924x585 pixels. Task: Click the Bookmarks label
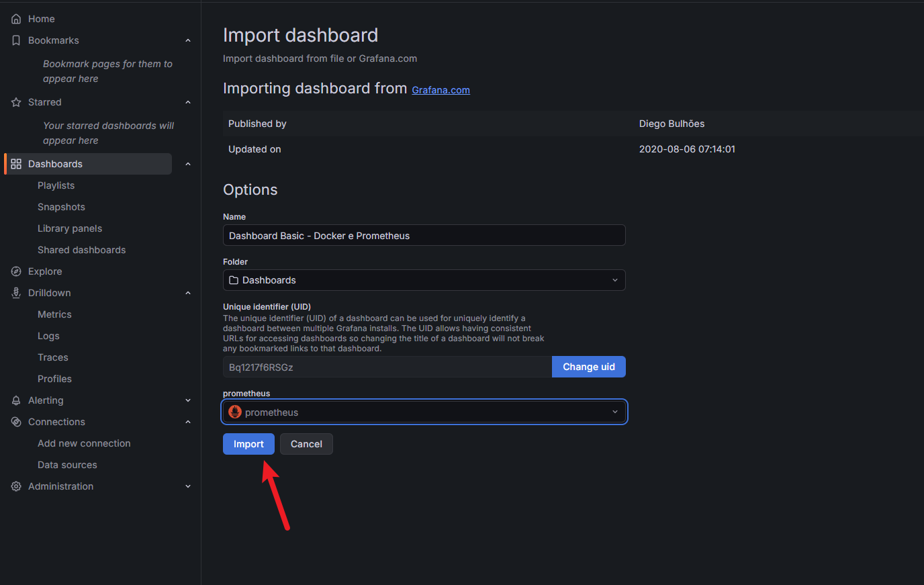click(54, 40)
